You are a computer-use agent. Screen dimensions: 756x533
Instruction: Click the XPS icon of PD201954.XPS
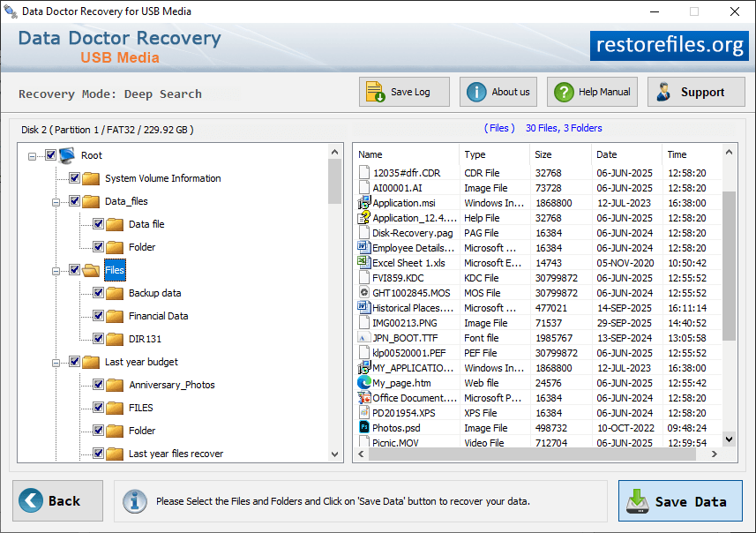point(364,412)
